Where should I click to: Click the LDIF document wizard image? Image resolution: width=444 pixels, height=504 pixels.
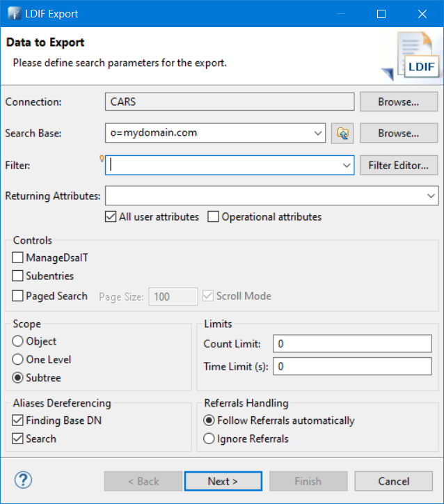click(411, 56)
